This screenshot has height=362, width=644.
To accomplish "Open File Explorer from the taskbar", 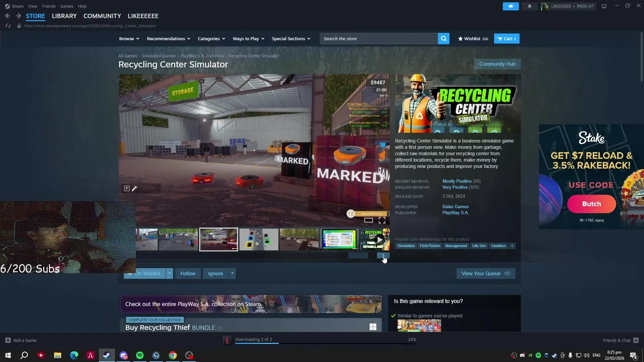I will tap(57, 355).
